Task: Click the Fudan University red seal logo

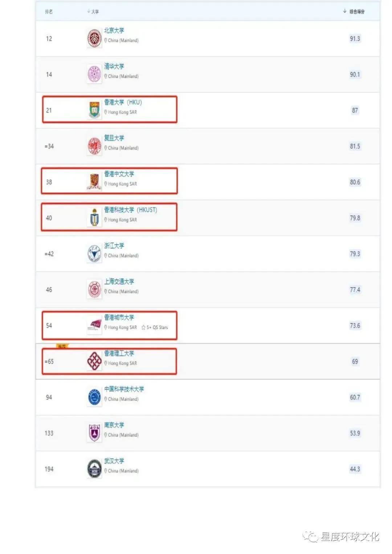Action: (94, 146)
